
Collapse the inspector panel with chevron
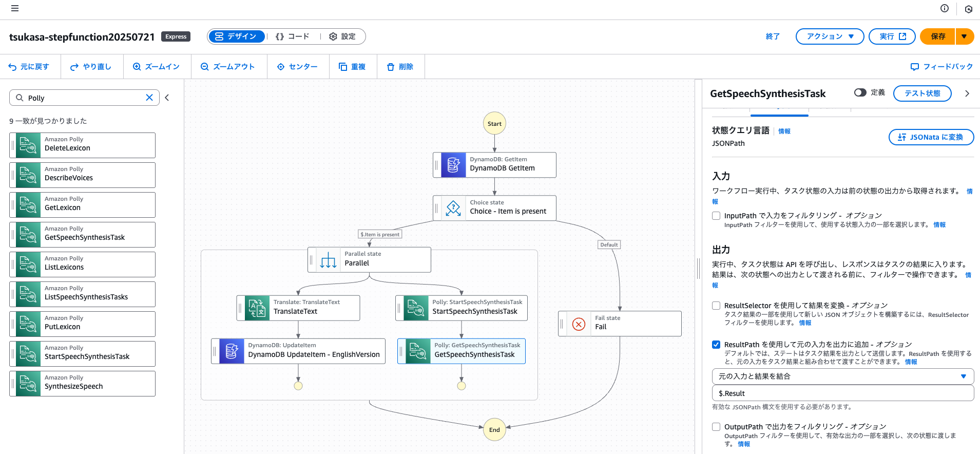pyautogui.click(x=967, y=93)
